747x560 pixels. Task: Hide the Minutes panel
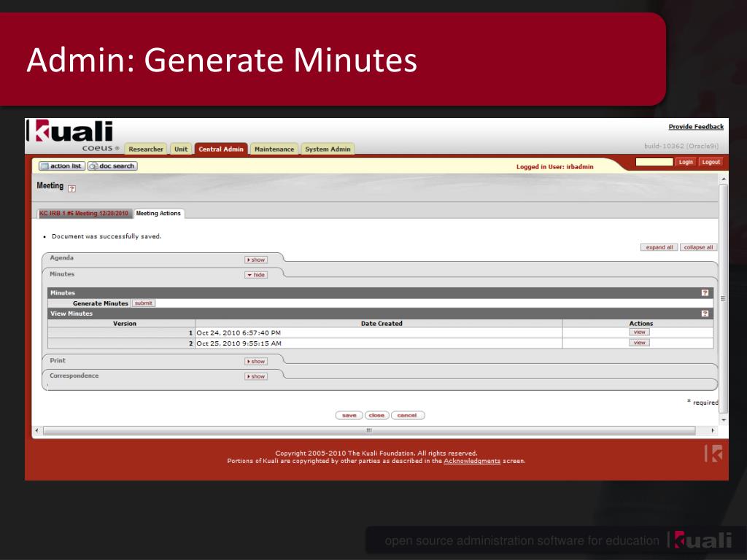click(x=256, y=275)
